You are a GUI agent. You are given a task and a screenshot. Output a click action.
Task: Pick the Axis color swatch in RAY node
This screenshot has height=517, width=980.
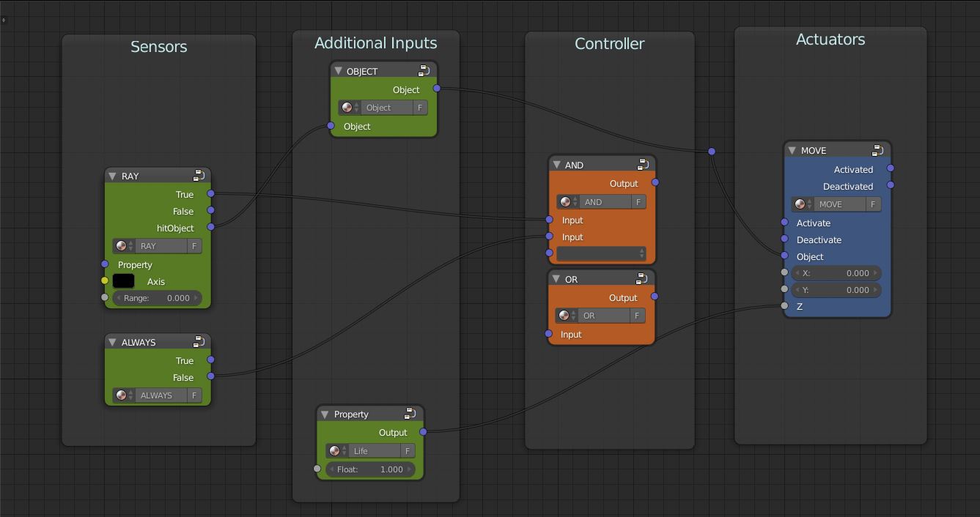[x=123, y=281]
